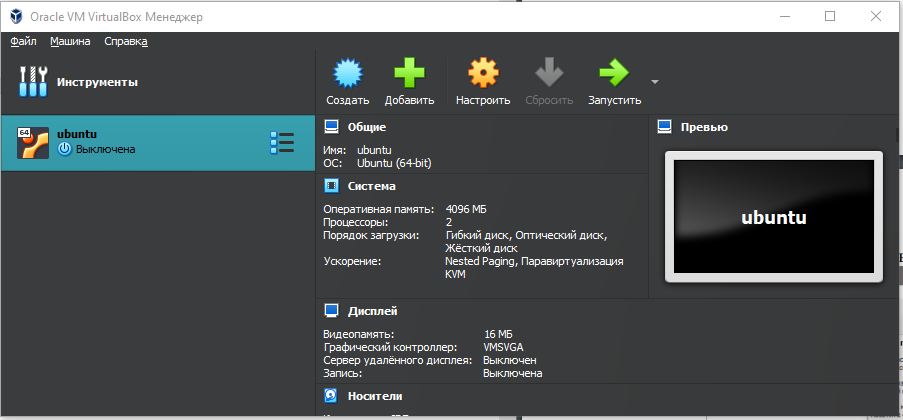The width and height of the screenshot is (903, 420).
Task: Click the Процессоры value 2
Action: (449, 222)
